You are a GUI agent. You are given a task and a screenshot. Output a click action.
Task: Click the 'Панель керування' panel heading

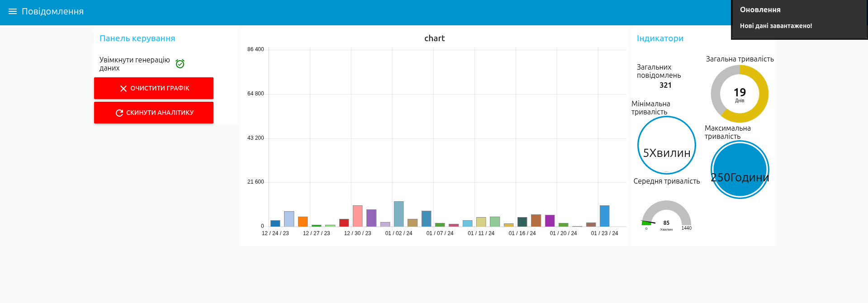[137, 38]
